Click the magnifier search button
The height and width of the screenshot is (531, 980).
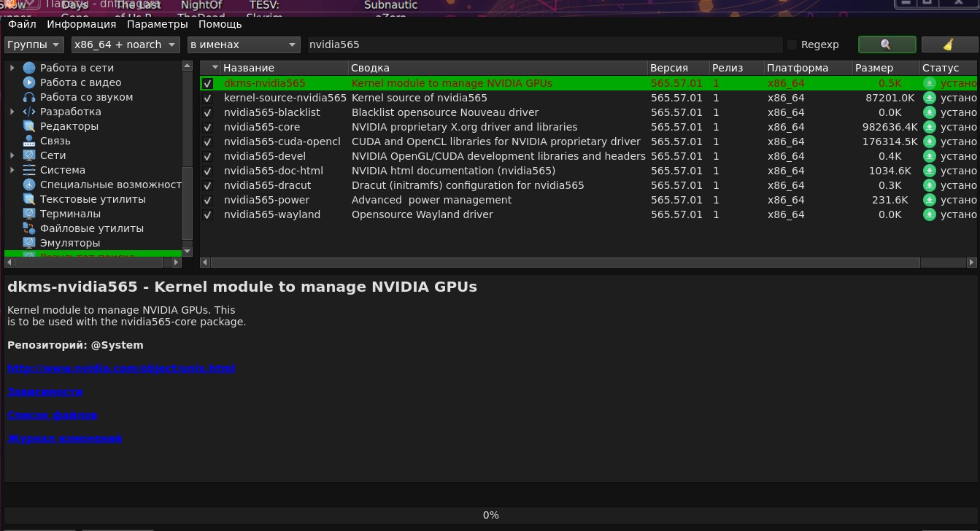coord(887,44)
